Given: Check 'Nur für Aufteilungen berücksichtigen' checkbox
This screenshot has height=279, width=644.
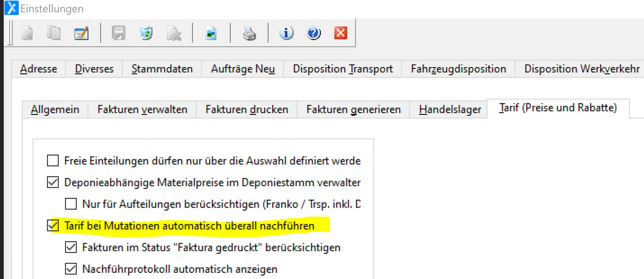Looking at the screenshot, I should pyautogui.click(x=71, y=204).
